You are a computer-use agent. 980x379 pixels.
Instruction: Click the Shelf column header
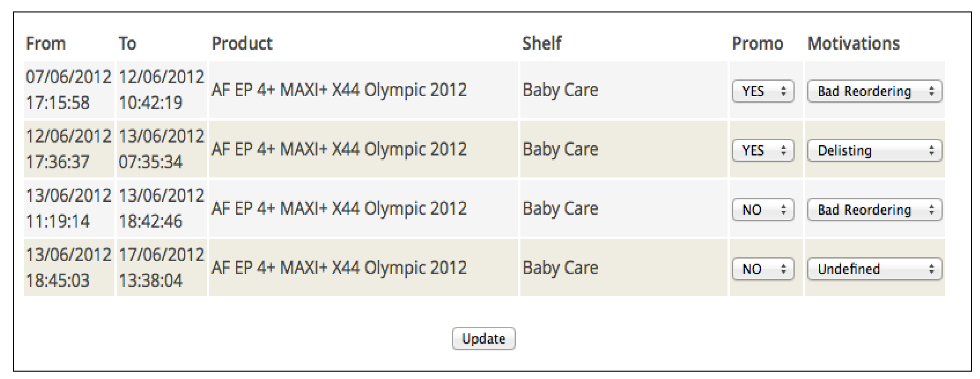pyautogui.click(x=542, y=43)
